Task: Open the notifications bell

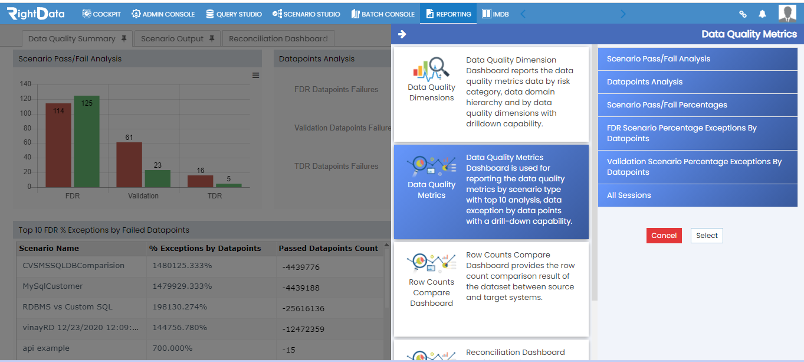Action: click(762, 14)
